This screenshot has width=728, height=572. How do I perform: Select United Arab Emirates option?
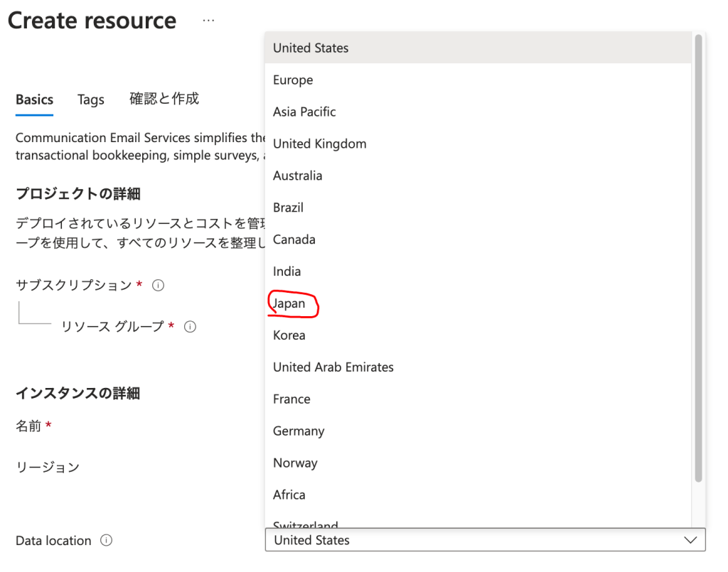pyautogui.click(x=333, y=367)
